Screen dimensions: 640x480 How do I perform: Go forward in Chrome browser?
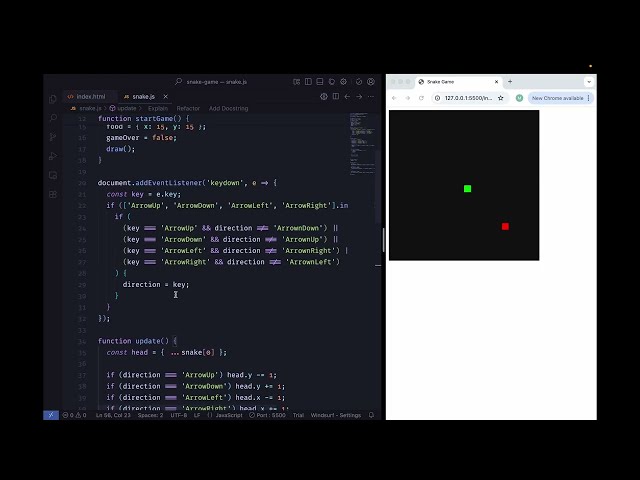pyautogui.click(x=407, y=98)
